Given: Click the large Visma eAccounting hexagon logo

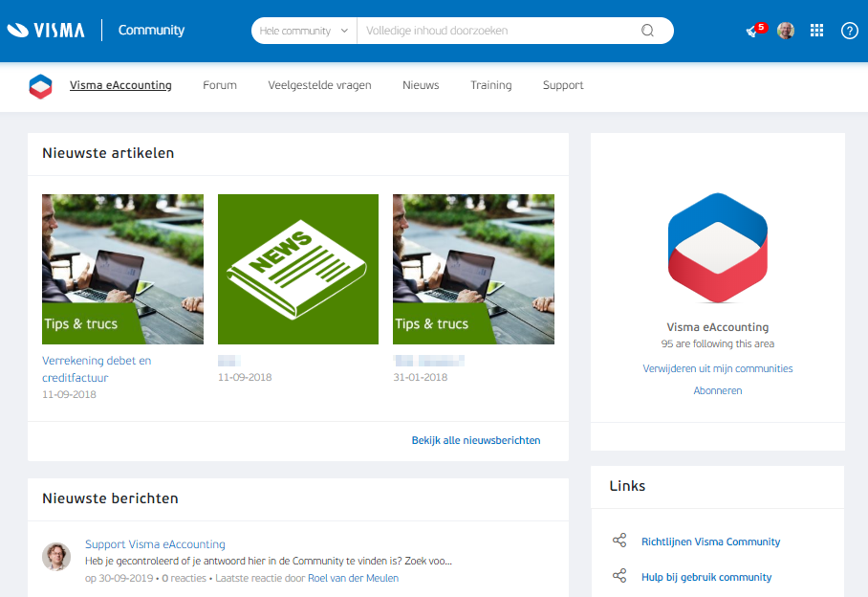Looking at the screenshot, I should 717,248.
